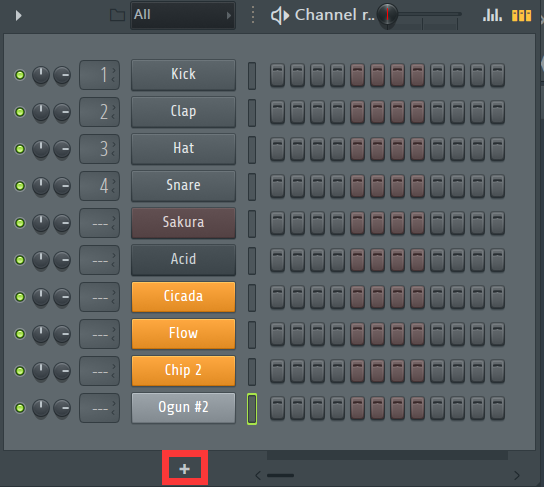Image resolution: width=544 pixels, height=487 pixels.
Task: Open the three-dot options menu icon
Action: [x=253, y=16]
